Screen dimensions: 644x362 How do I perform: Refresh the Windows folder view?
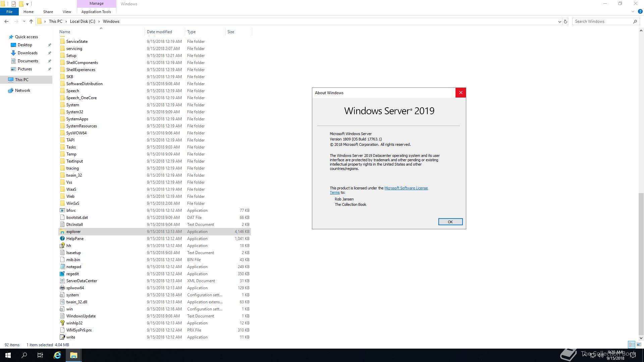click(x=565, y=21)
